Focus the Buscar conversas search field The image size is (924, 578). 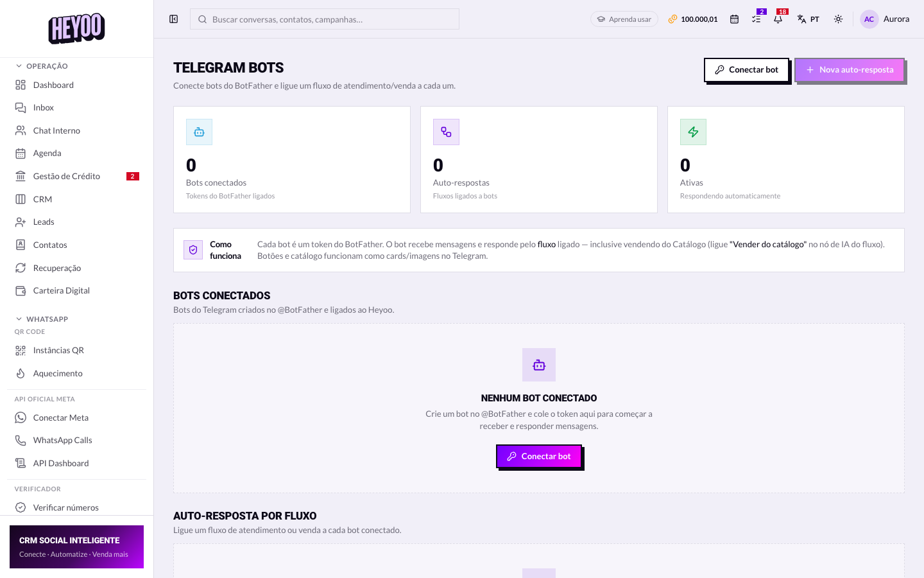coord(325,19)
